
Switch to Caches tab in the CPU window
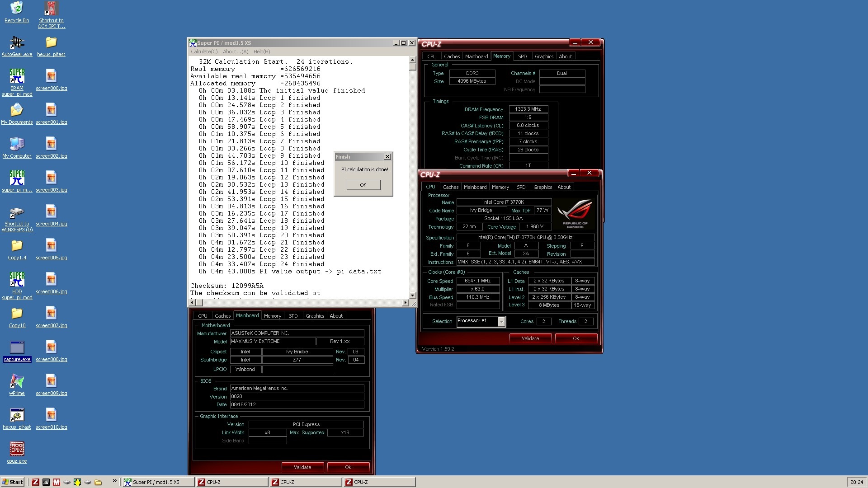point(450,187)
